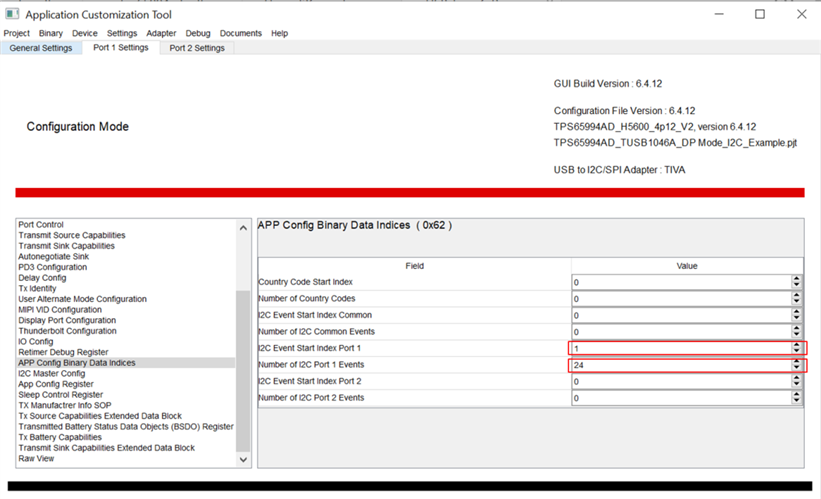Select App Config Register entry

click(x=56, y=384)
